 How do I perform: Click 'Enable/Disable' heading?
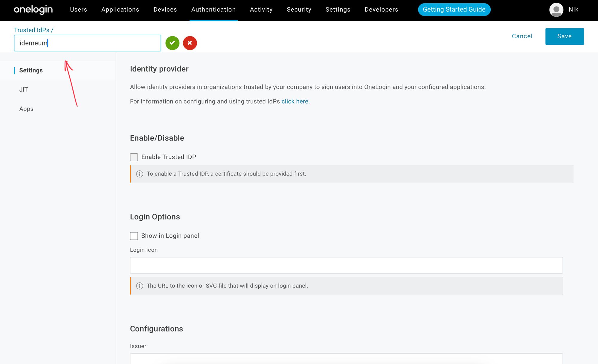[157, 138]
